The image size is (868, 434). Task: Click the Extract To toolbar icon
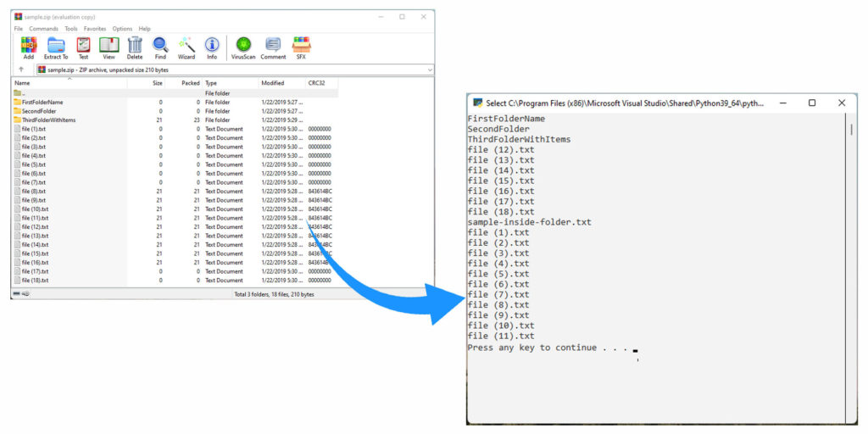(x=56, y=47)
